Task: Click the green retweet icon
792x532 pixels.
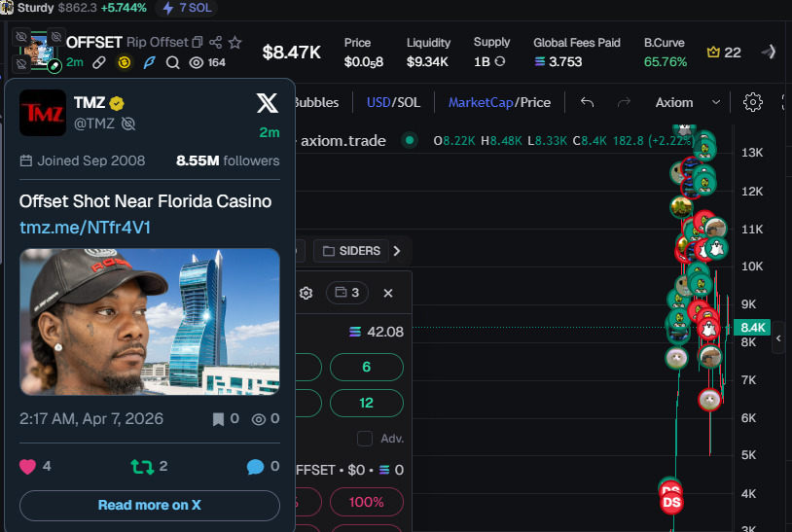Action: pyautogui.click(x=142, y=467)
